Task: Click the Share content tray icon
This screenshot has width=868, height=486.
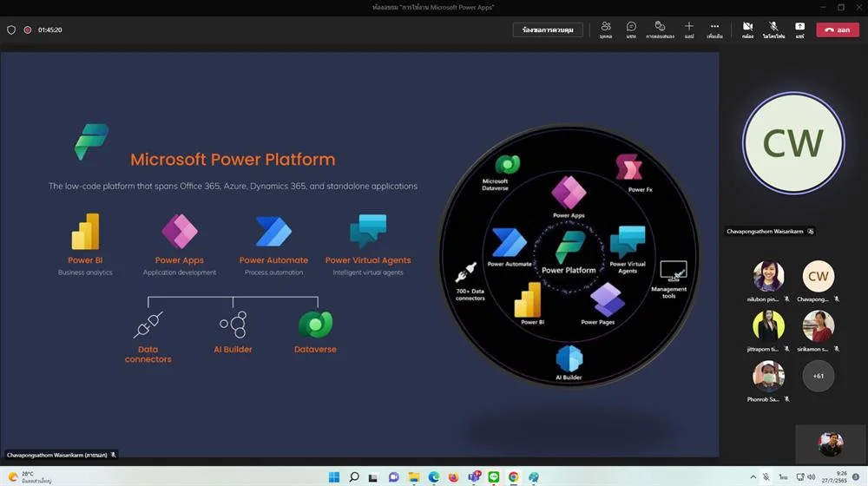Action: click(x=800, y=30)
